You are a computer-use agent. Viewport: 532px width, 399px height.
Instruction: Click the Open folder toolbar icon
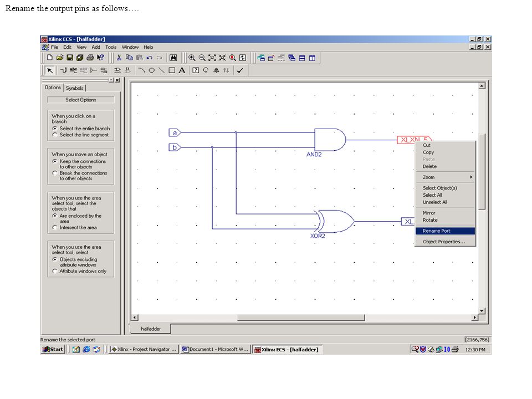pyautogui.click(x=60, y=58)
